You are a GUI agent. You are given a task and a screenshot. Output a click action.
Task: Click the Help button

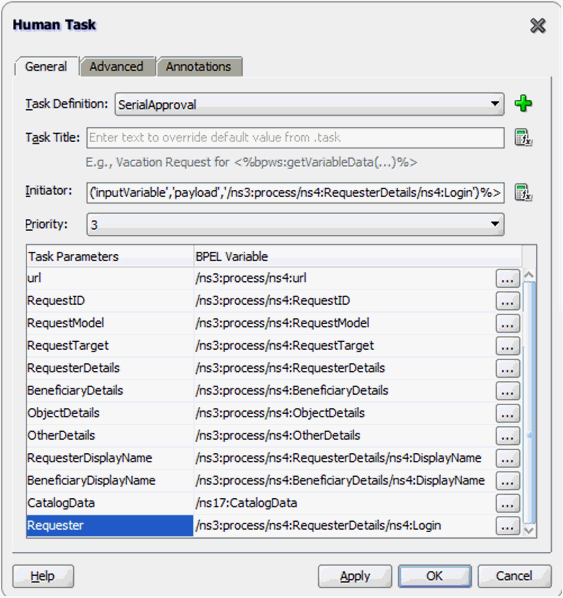(x=43, y=576)
